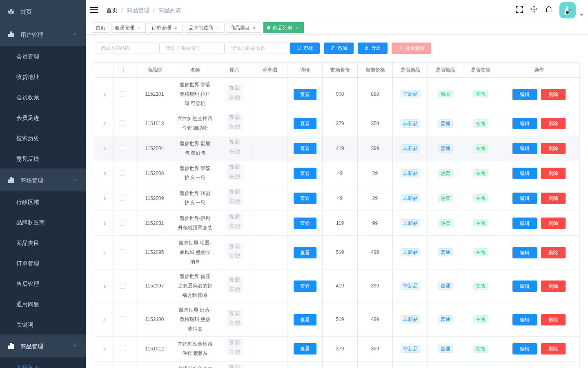The height and width of the screenshot is (368, 588).
Task: Click the dashboard icon beside 首页
Action: click(x=11, y=12)
